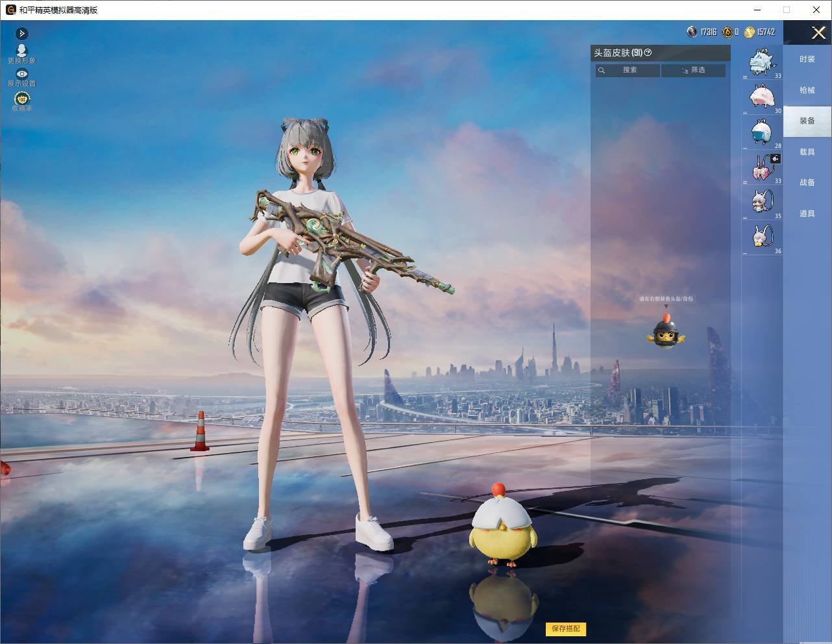Click the 搜索 search field
832x644 pixels.
click(628, 70)
